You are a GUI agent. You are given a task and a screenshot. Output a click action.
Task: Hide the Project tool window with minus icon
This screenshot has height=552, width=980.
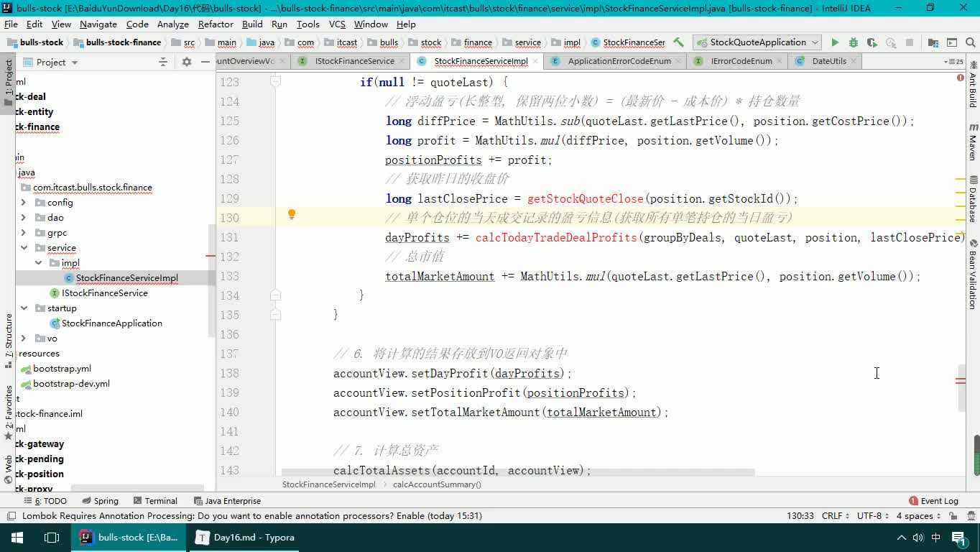coord(205,62)
